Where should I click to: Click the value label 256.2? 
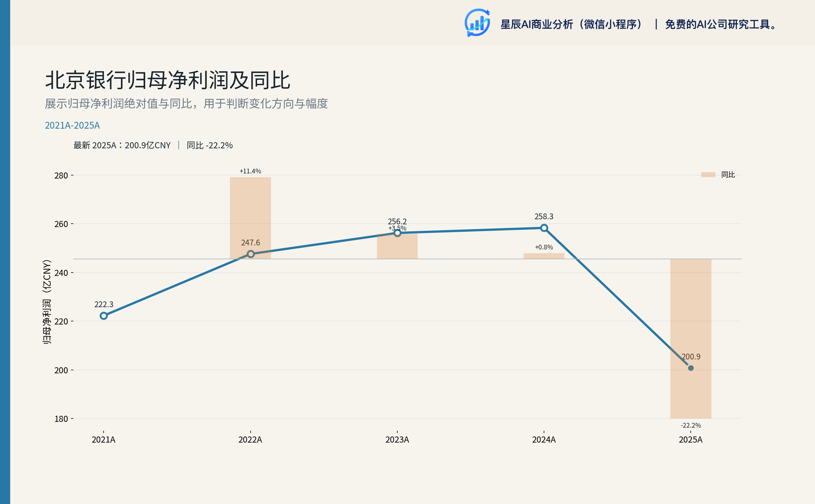tap(397, 221)
